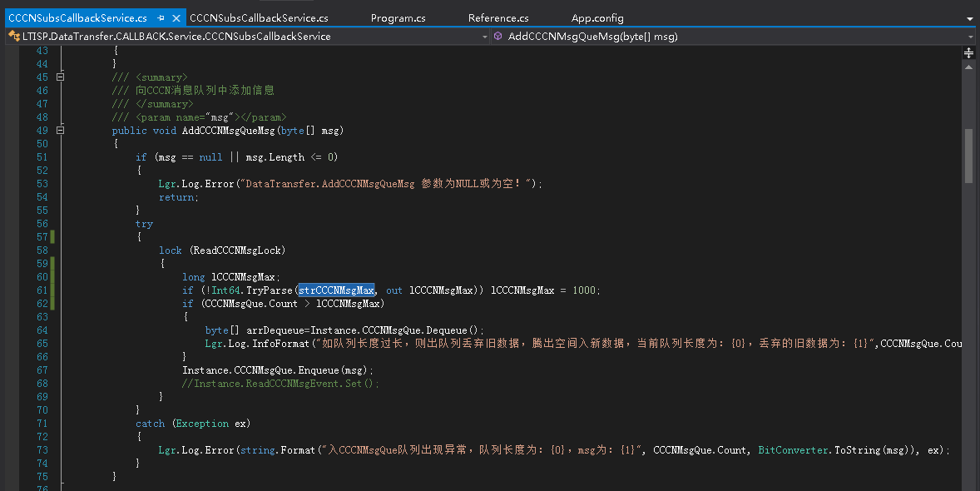Click the 'lock' keyword on line 58
Viewport: 980px width, 491px height.
coord(170,250)
